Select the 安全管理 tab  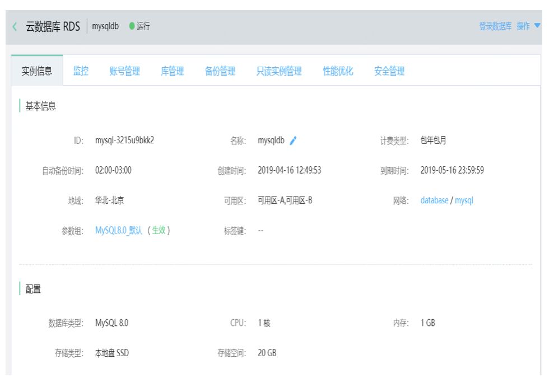click(x=389, y=71)
